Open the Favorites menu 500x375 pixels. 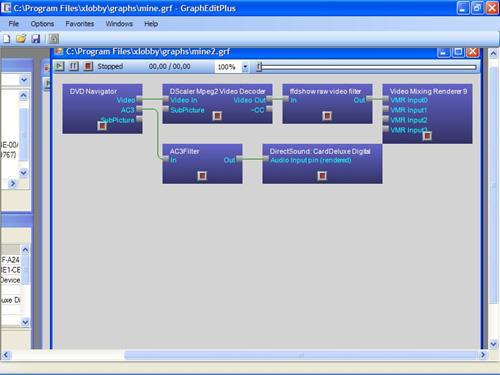pos(80,24)
